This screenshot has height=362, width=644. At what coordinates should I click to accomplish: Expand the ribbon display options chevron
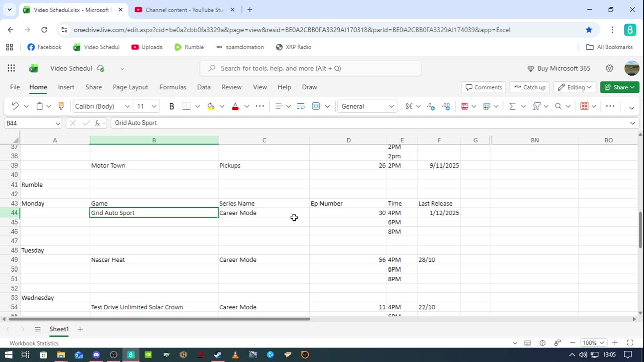(632, 107)
